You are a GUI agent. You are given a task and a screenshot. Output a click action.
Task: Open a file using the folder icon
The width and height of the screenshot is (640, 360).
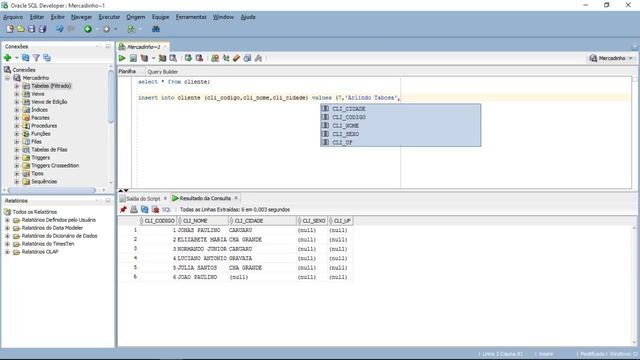[21, 29]
